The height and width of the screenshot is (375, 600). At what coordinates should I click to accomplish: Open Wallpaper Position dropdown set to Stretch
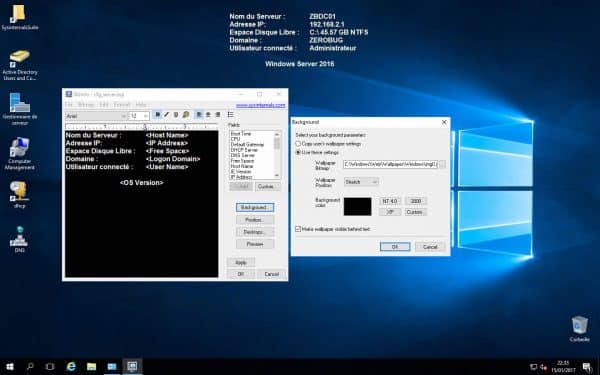361,182
